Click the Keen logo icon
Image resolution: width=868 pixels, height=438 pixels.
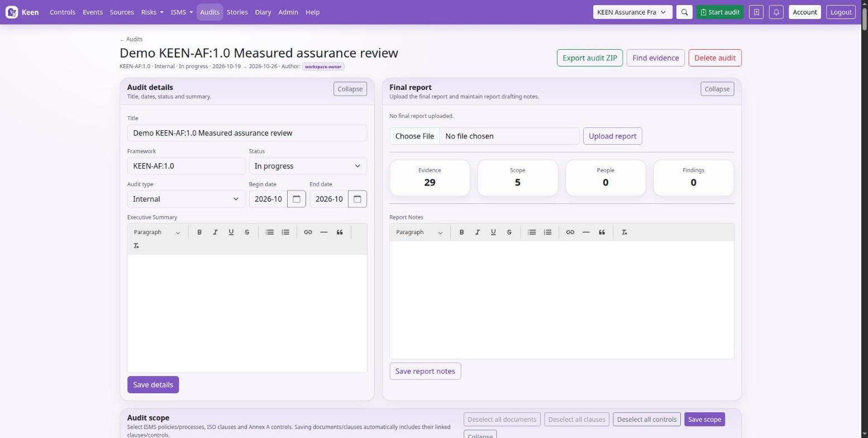pos(12,12)
